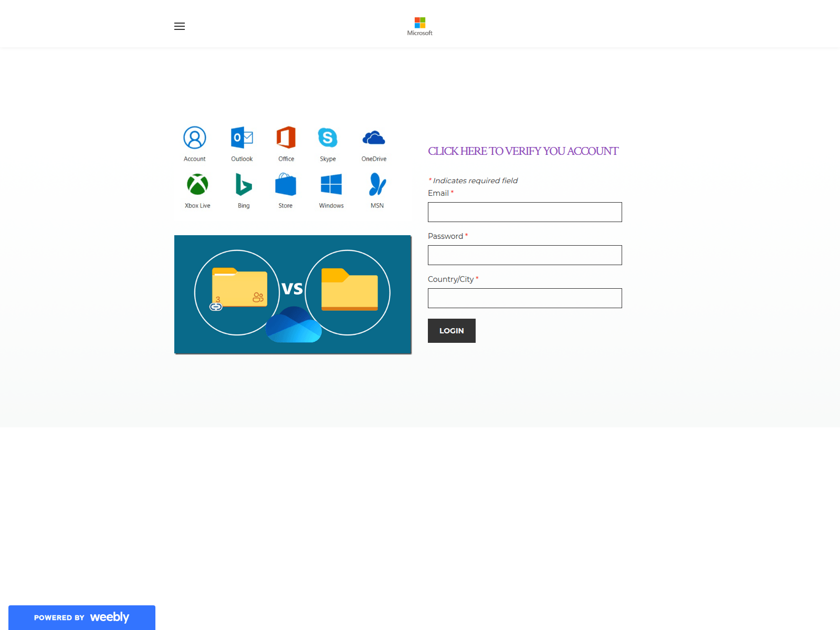Click the 'Windows' caption text

331,206
